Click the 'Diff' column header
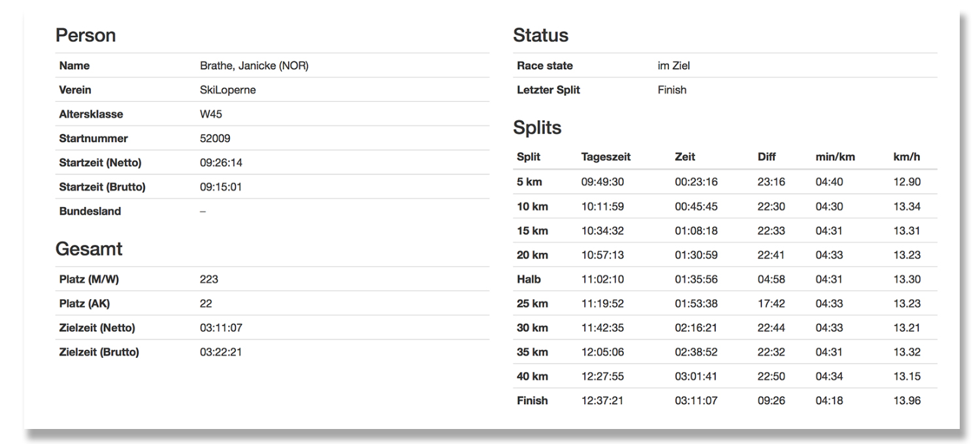The image size is (980, 444). tap(767, 157)
